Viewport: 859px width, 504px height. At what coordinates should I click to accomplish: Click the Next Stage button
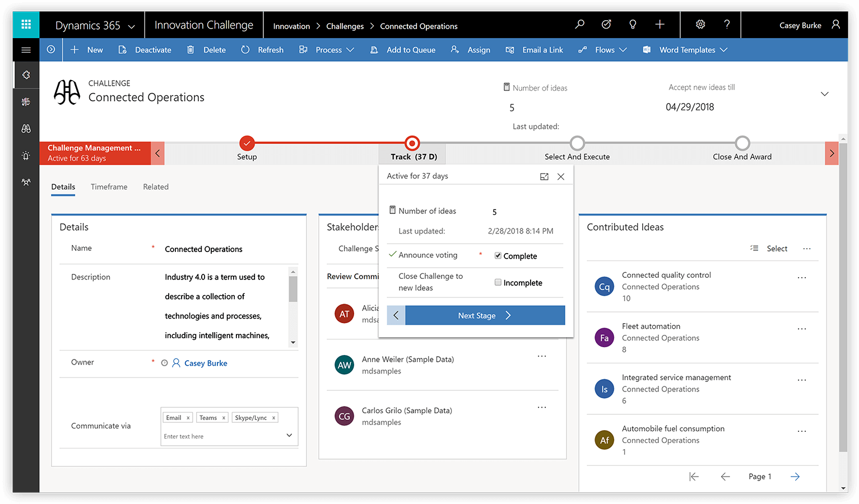[485, 315]
